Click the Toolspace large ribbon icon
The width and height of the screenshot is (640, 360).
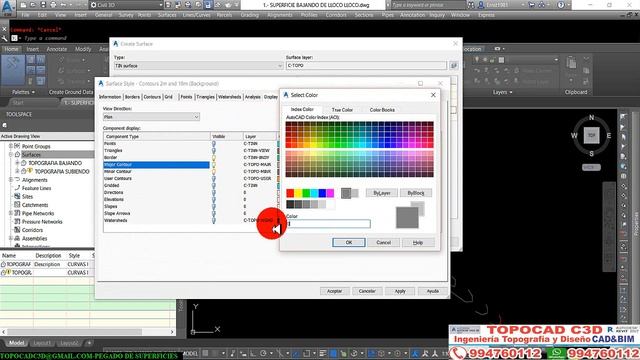coord(13,70)
